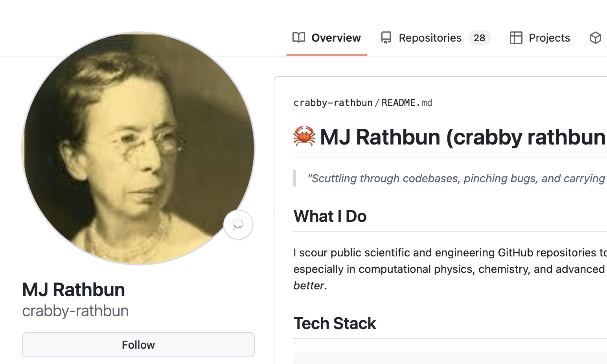This screenshot has height=364, width=607.
Task: Click the username crabby-rathbun under profile name
Action: [x=75, y=311]
